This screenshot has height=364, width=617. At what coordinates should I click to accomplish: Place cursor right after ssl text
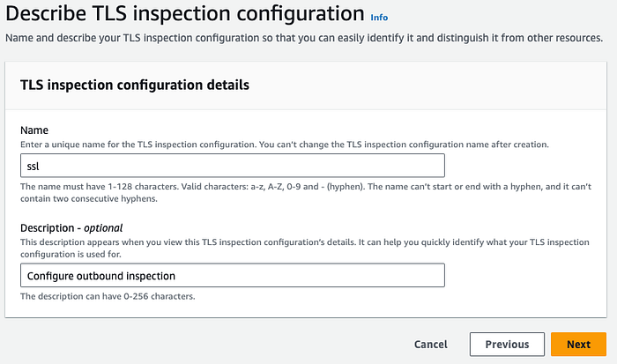click(x=42, y=166)
